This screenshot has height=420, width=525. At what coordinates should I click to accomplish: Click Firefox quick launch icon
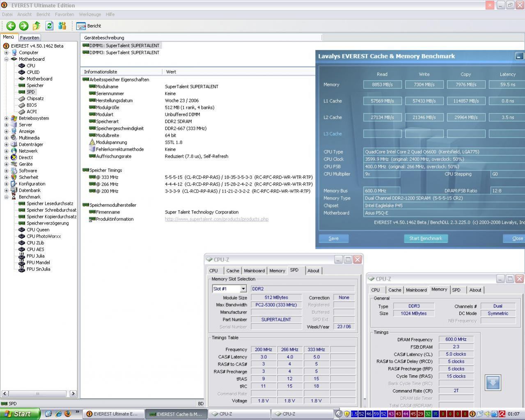pyautogui.click(x=68, y=414)
